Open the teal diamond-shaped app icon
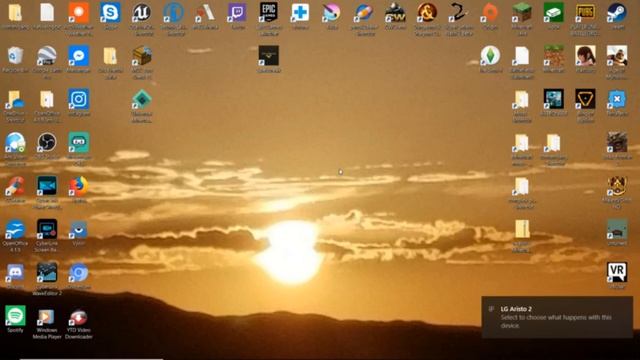The width and height of the screenshot is (640, 360). [142, 99]
